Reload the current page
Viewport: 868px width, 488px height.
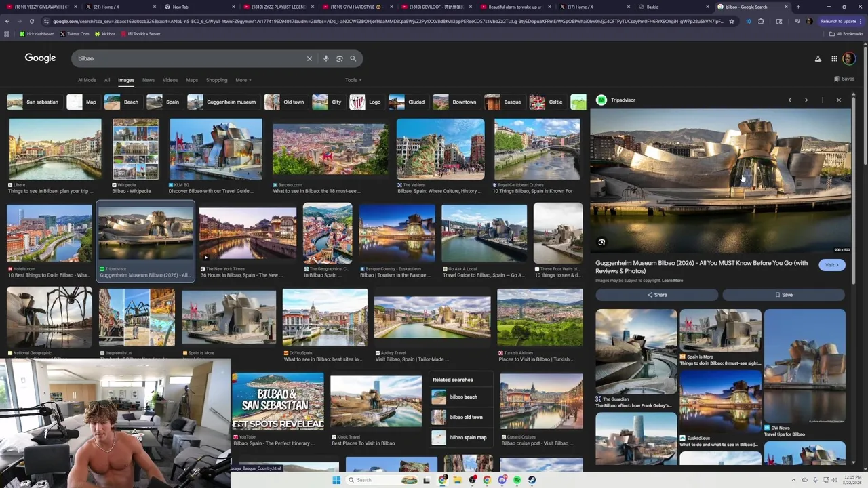31,21
